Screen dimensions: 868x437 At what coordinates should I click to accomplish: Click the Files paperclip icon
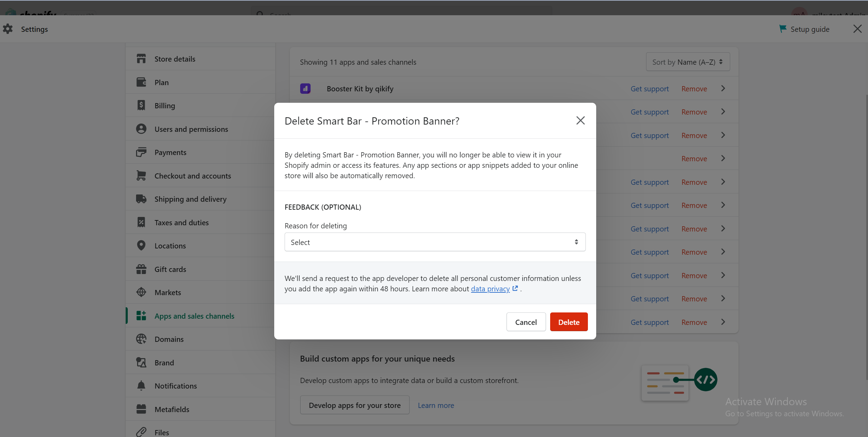pos(141,432)
